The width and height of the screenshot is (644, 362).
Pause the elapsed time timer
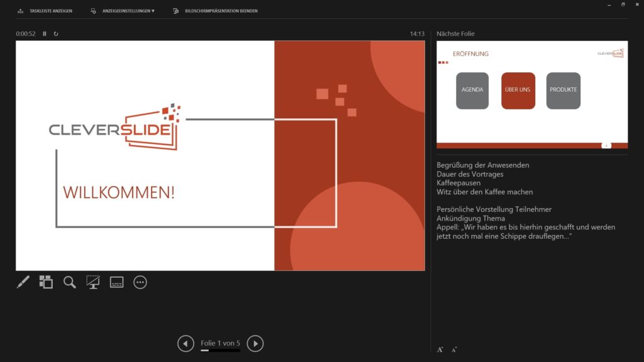tap(45, 34)
